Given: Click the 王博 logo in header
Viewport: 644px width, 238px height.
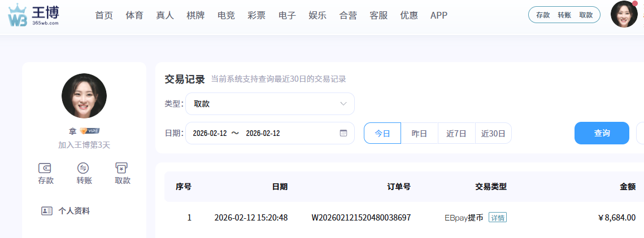Looking at the screenshot, I should tap(34, 15).
